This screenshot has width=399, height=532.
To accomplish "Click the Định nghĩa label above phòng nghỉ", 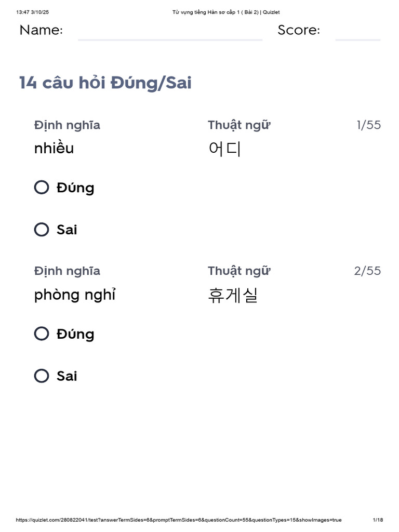I will 67,271.
